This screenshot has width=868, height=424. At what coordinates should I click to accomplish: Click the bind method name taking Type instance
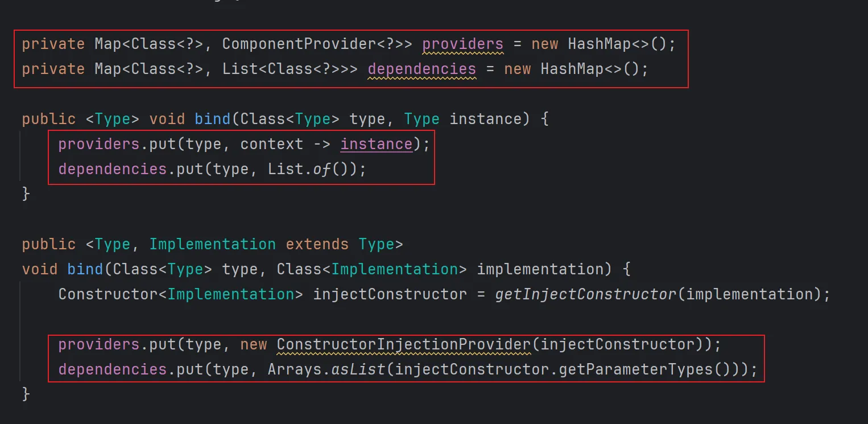(x=212, y=119)
